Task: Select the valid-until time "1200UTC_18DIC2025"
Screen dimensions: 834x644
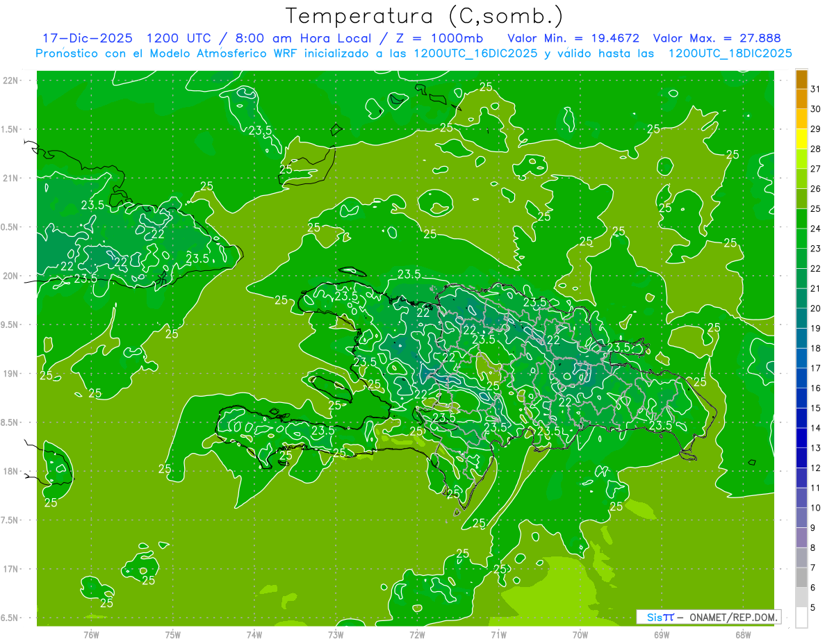Action: (x=730, y=53)
